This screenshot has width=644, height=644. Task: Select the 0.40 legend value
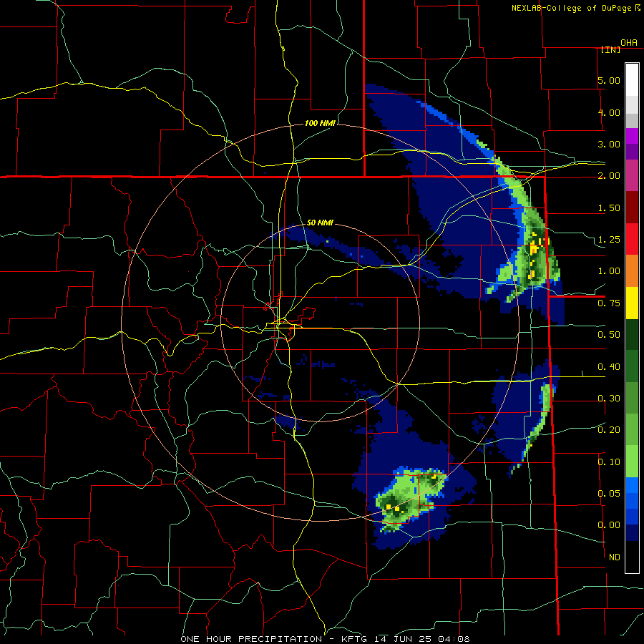pyautogui.click(x=609, y=366)
